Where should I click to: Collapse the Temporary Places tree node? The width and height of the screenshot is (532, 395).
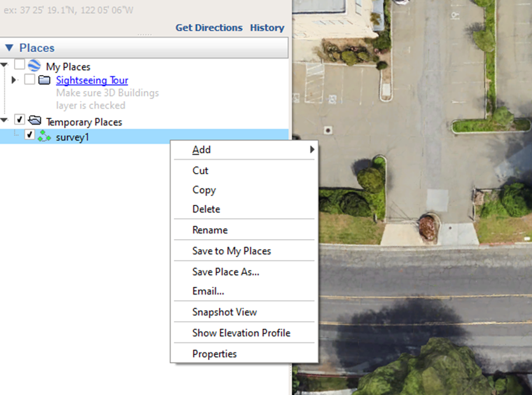click(4, 120)
